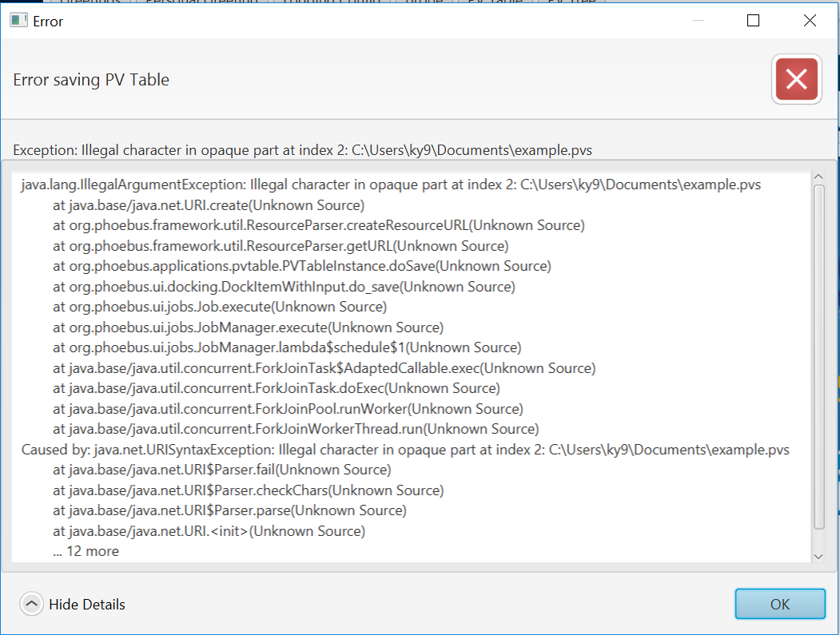Image resolution: width=840 pixels, height=635 pixels.
Task: Switch to the PV Tree tab
Action: (567, 3)
